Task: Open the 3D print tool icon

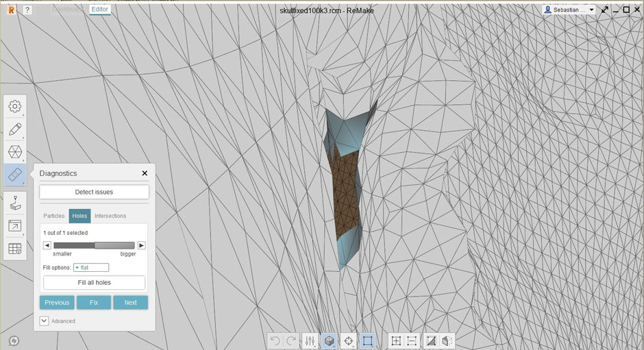Action: point(15,203)
